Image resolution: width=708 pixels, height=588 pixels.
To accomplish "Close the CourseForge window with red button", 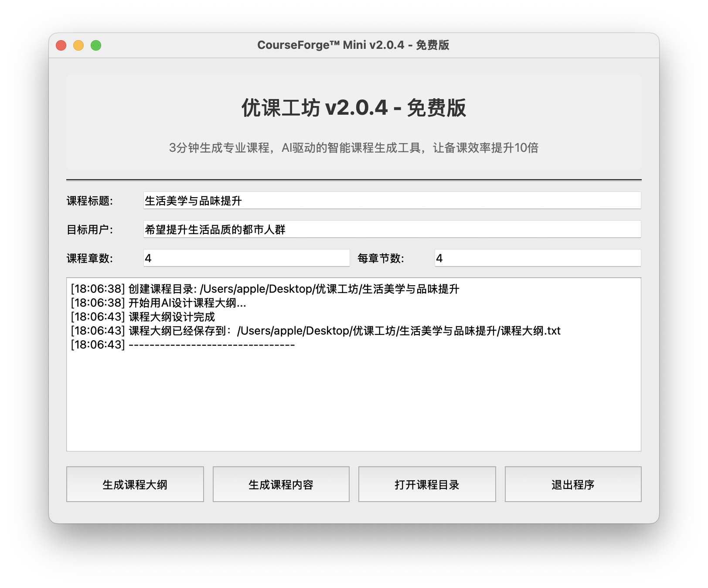I will coord(61,45).
